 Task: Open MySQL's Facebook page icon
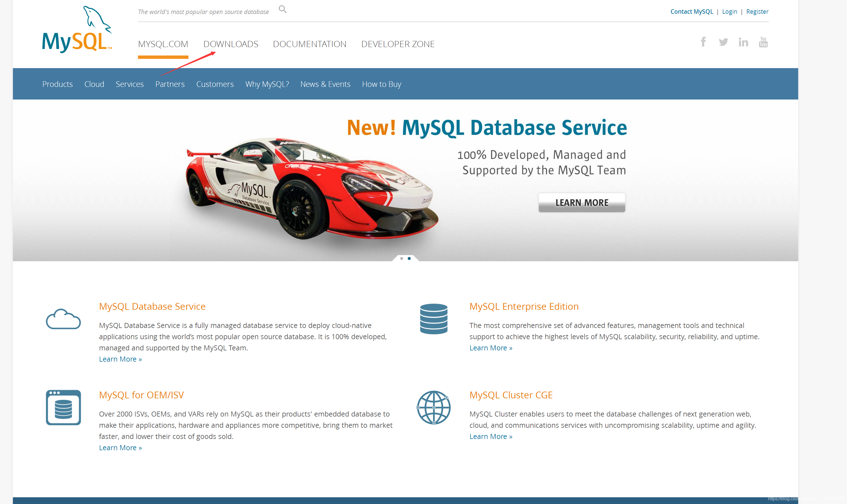point(703,42)
